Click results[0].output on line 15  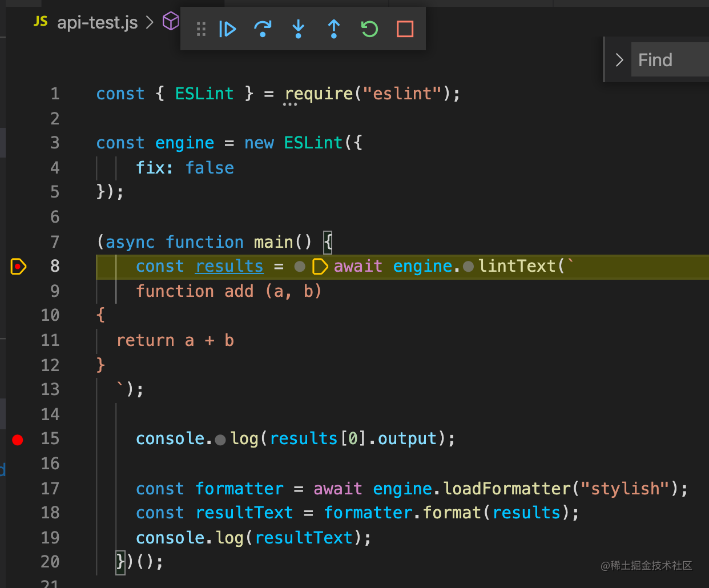[353, 439]
